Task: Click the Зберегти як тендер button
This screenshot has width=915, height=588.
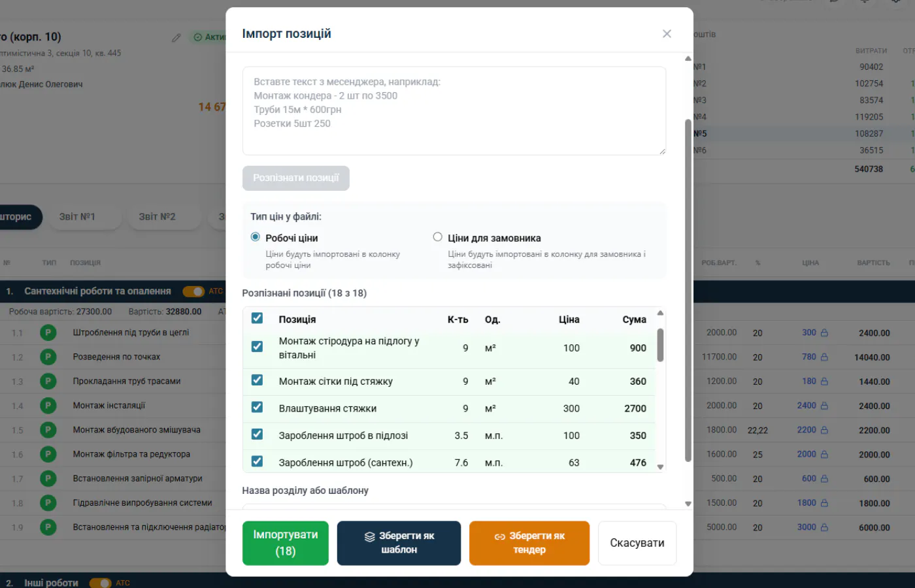Action: 529,543
